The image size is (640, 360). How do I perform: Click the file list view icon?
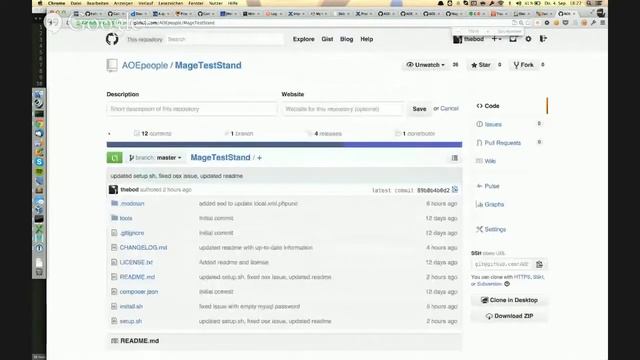click(455, 158)
